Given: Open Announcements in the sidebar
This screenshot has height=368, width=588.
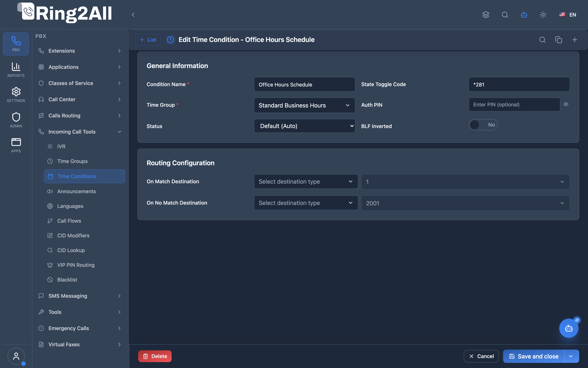Looking at the screenshot, I should [x=85, y=191].
